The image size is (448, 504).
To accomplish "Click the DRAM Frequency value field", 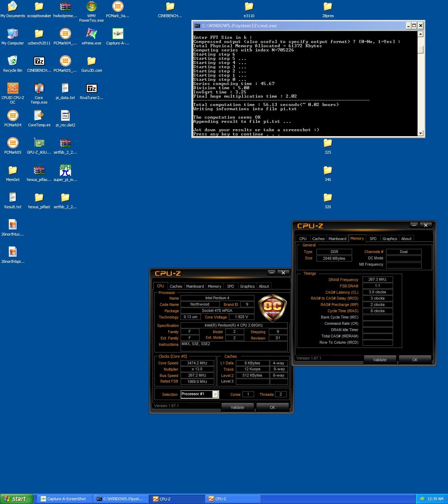I will click(378, 279).
